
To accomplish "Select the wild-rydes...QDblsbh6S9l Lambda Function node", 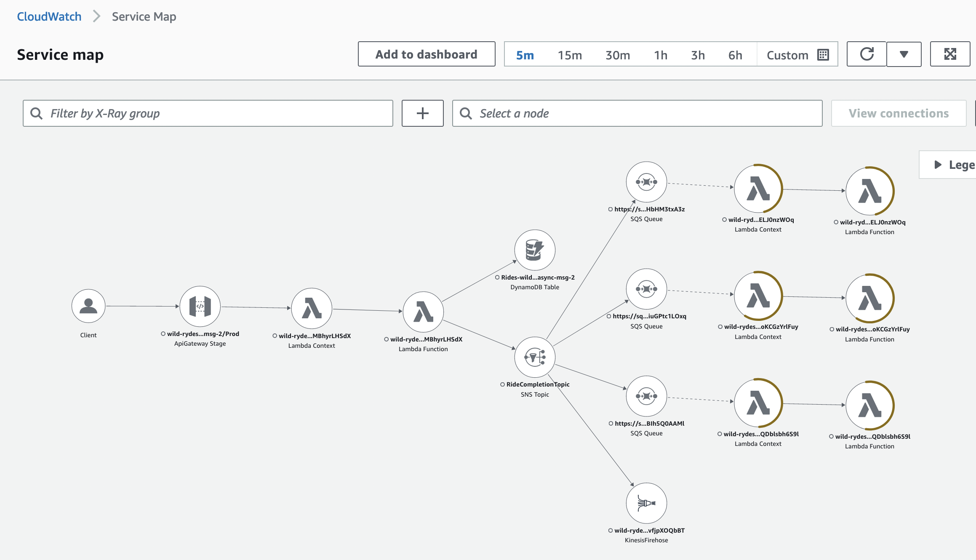I will (869, 405).
